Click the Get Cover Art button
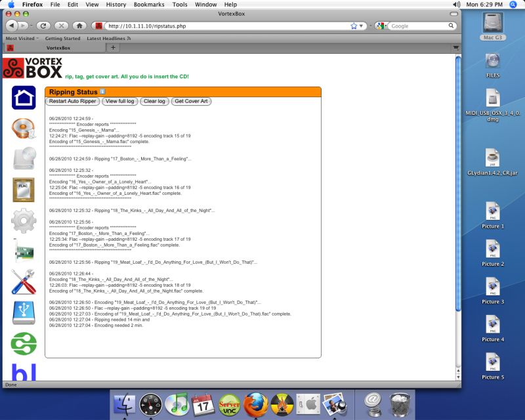 [191, 101]
